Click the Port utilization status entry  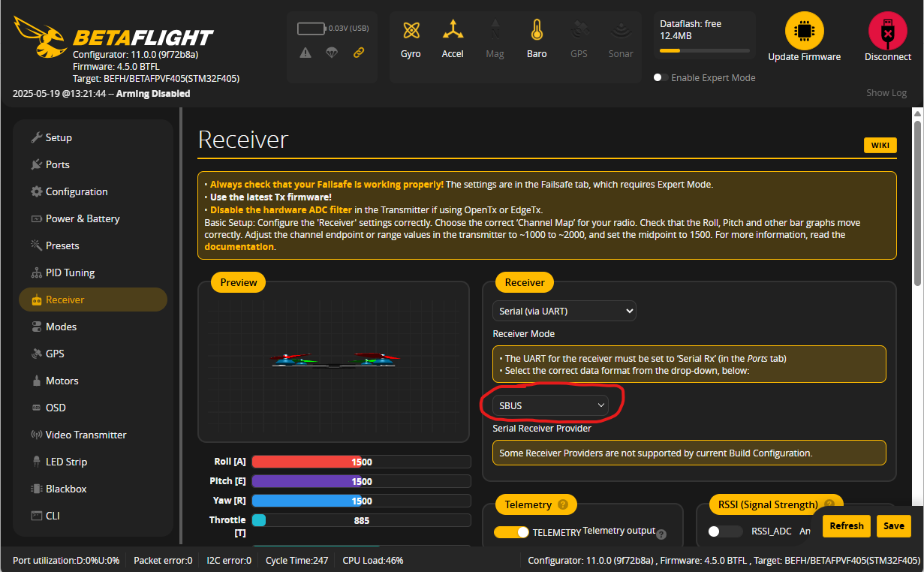coord(66,560)
